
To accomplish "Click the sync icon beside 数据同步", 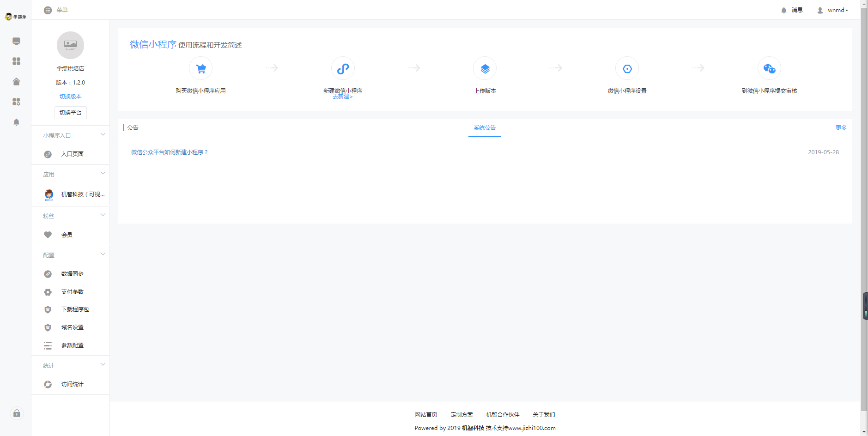I will (x=48, y=274).
